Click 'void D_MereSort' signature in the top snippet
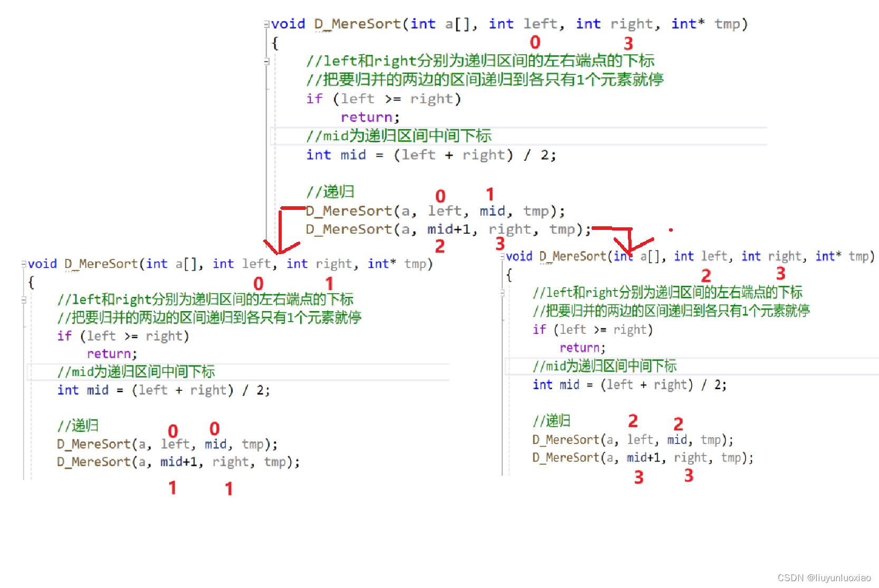Image resolution: width=879 pixels, height=588 pixels. 509,24
